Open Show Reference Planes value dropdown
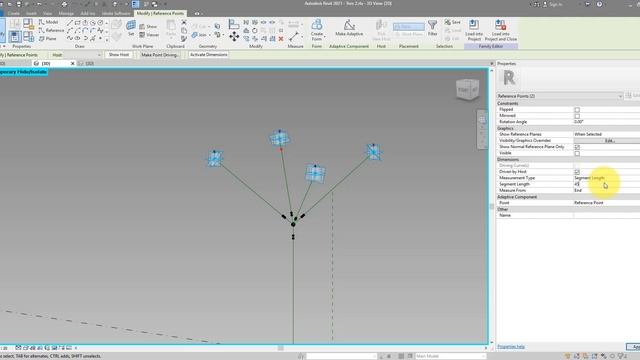 607,134
